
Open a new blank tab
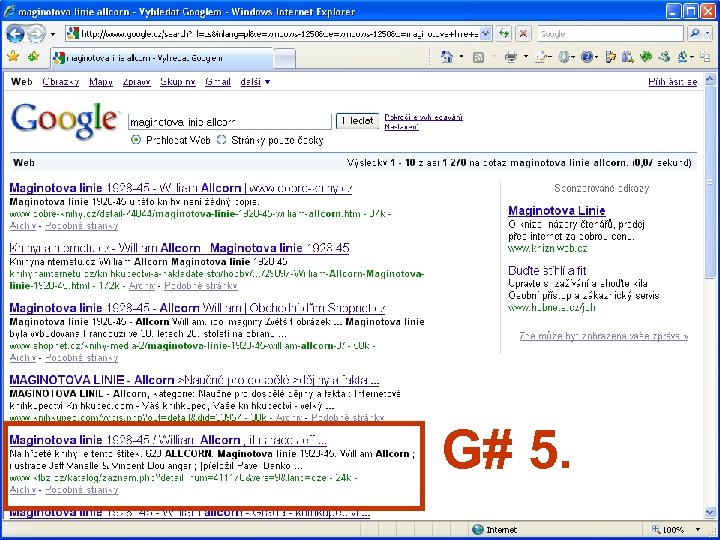pos(285,59)
